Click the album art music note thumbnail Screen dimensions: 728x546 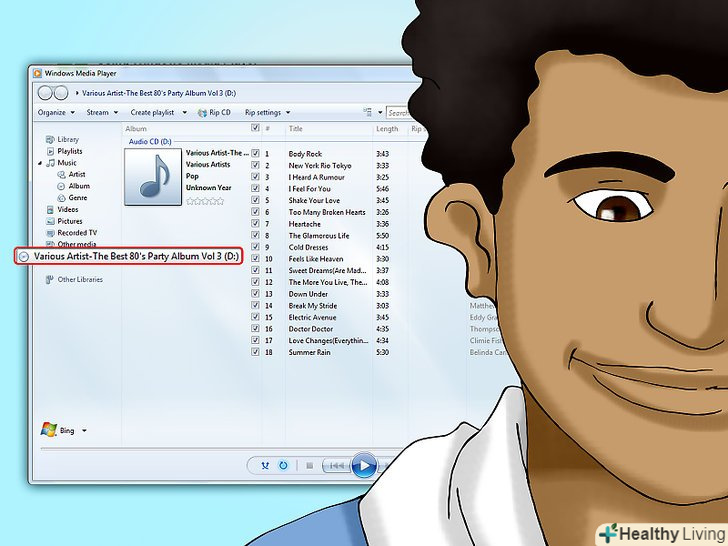[x=153, y=176]
